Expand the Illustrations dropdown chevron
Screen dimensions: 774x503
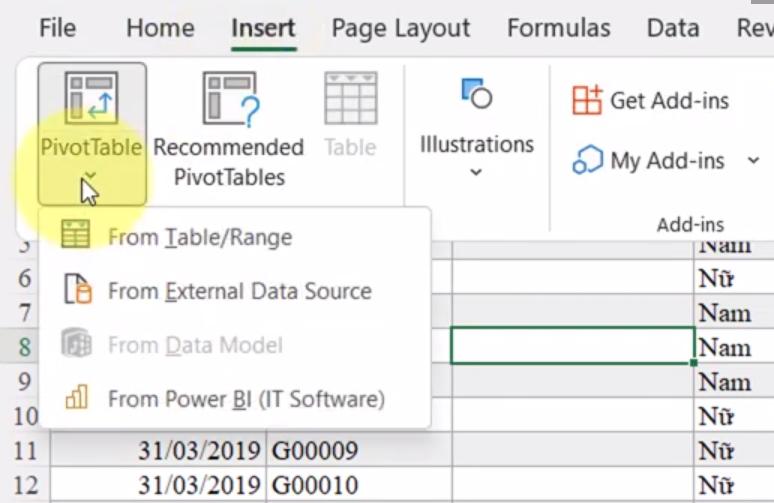(x=476, y=172)
